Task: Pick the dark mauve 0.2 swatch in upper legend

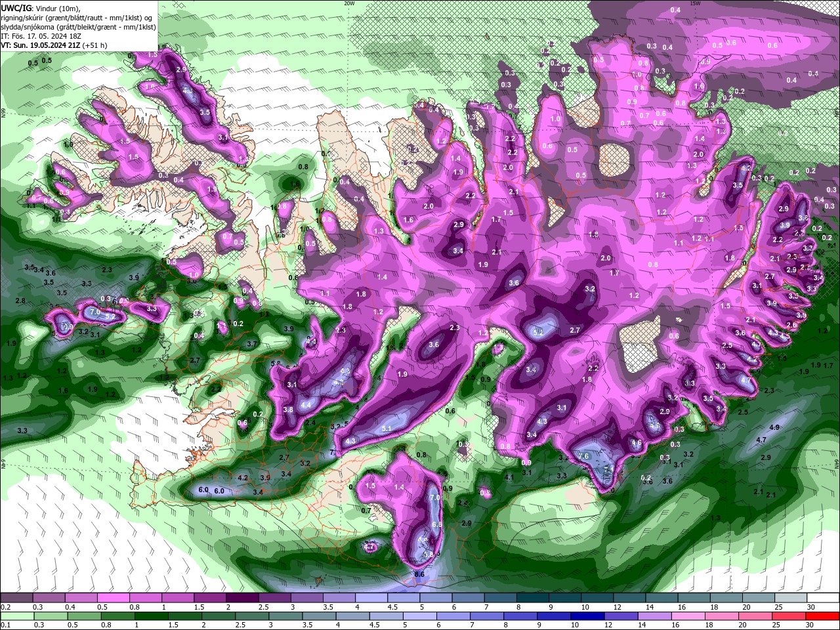Action: click(x=16, y=598)
